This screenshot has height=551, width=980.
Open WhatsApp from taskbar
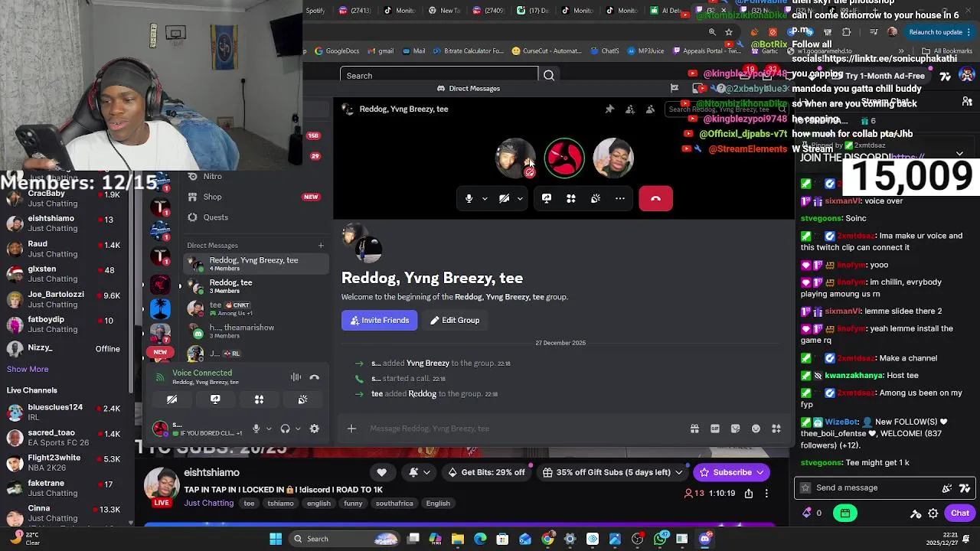(x=660, y=539)
